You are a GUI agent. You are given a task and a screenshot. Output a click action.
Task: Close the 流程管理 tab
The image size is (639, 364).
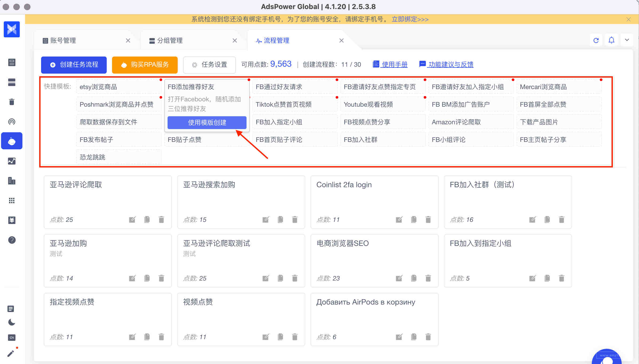(342, 41)
